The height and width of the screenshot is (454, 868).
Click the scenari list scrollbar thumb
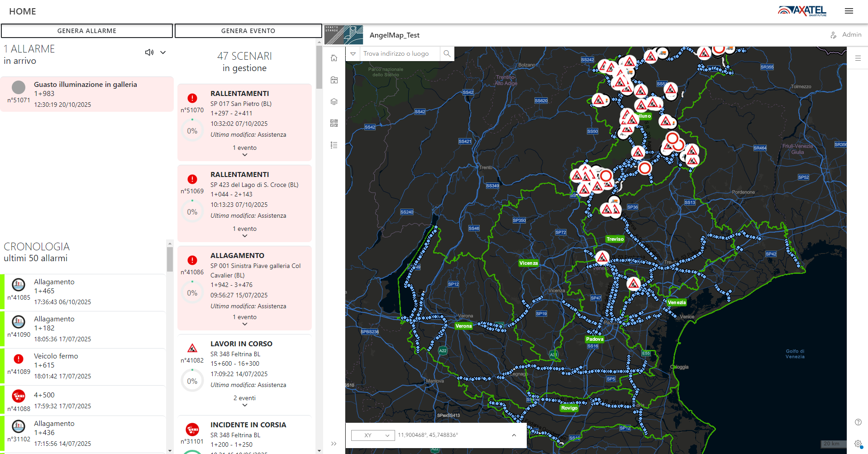coord(319,67)
